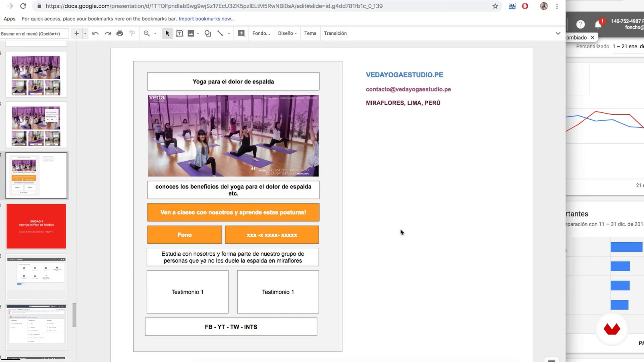Select the yoga slide thumbnail without the popup overlay
This screenshot has height=362, width=644.
coord(36,74)
